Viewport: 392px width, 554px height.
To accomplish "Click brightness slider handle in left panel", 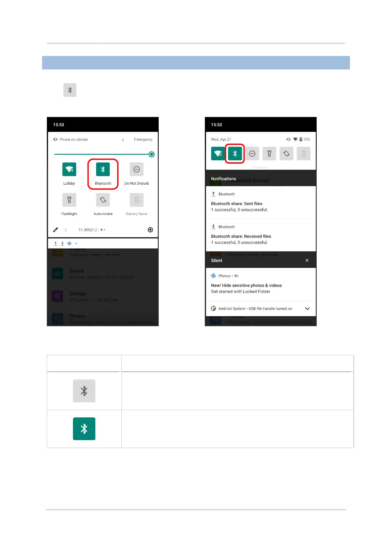I will pyautogui.click(x=152, y=154).
